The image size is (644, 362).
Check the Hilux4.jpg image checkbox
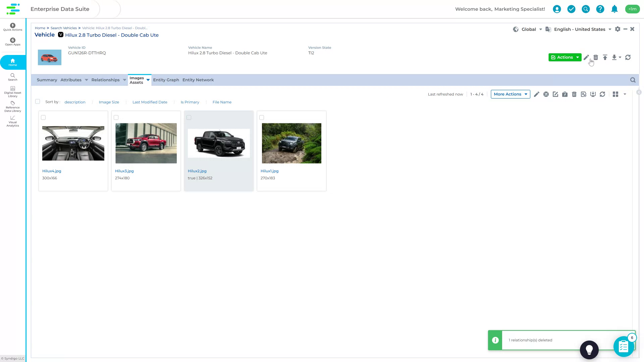point(43,117)
